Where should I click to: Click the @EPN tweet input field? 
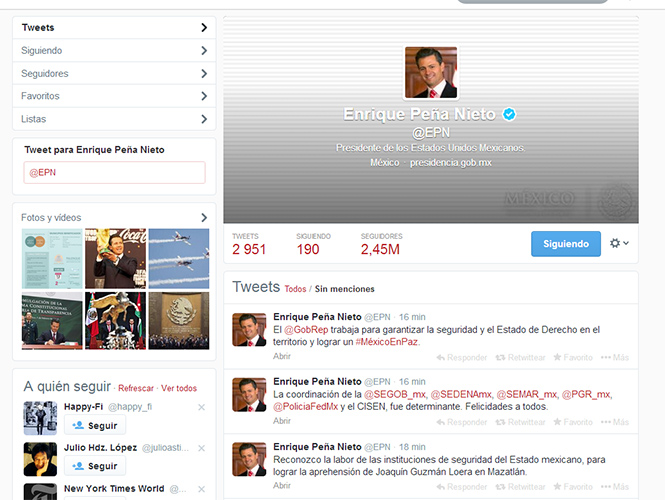115,173
